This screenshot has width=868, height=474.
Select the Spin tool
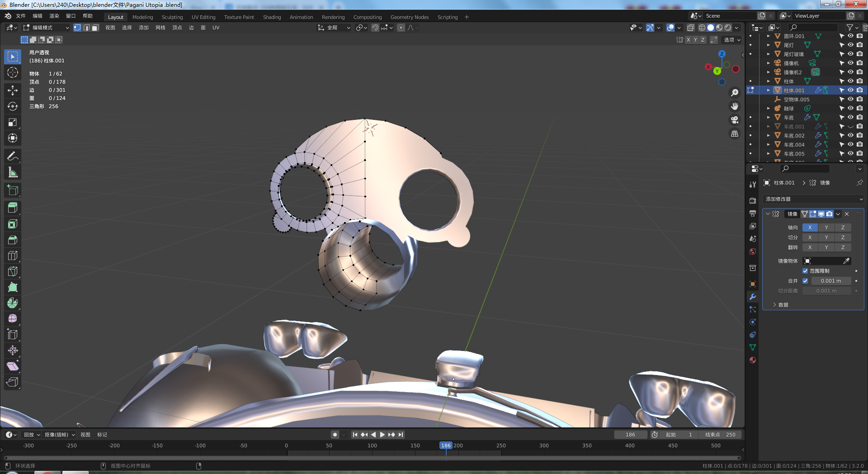pyautogui.click(x=13, y=303)
